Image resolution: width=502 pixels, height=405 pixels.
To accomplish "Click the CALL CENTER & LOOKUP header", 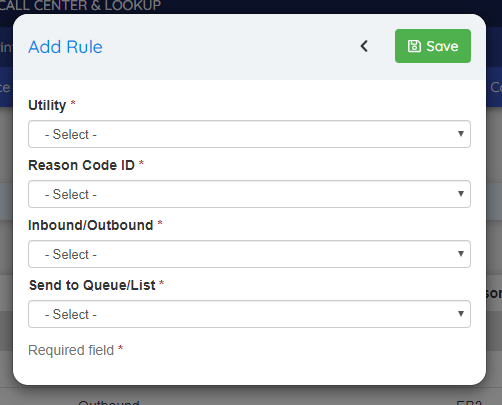I will coord(80,5).
